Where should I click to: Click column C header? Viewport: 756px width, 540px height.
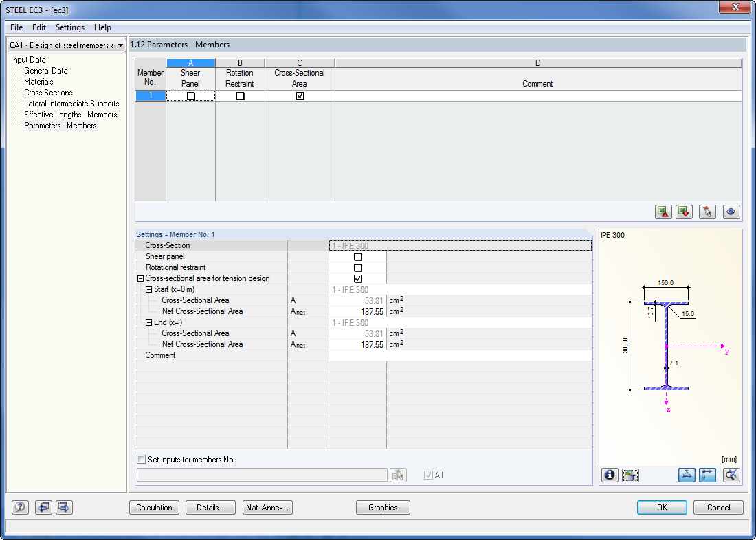[300, 63]
